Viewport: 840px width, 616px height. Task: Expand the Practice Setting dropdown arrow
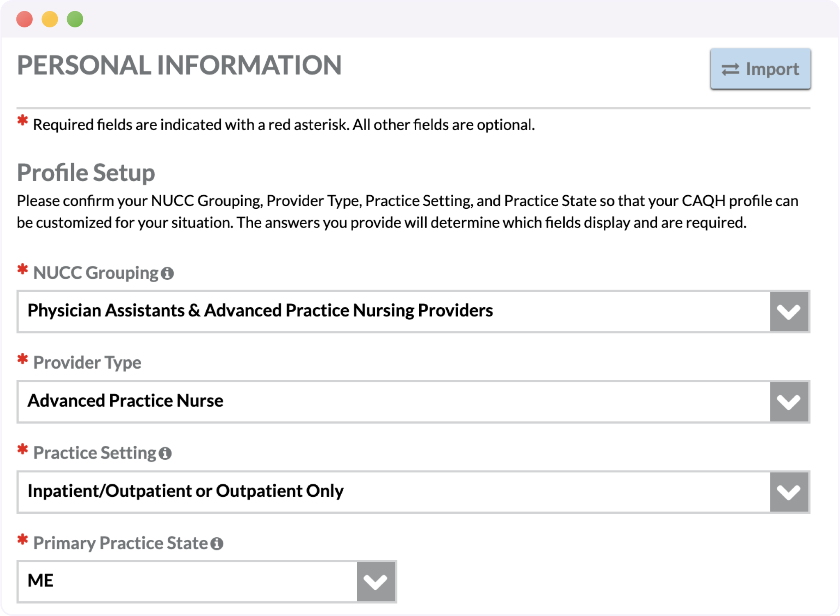click(x=789, y=492)
